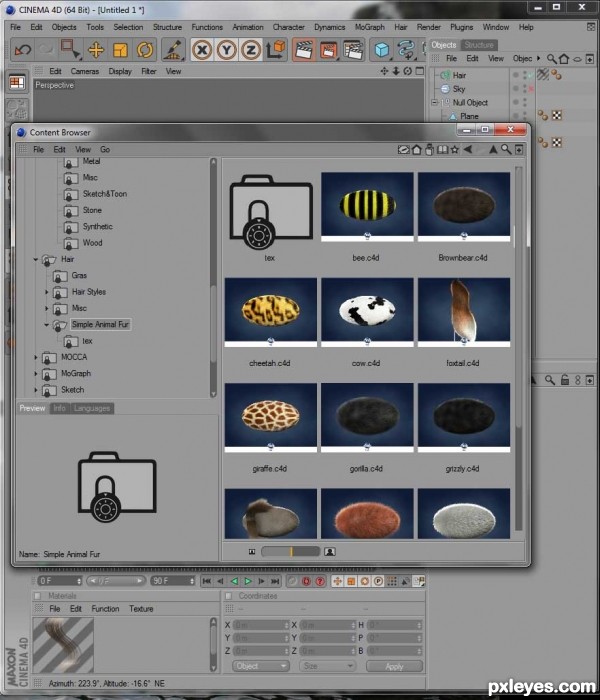The image size is (600, 700).
Task: Open the Go menu in Content Browser
Action: (105, 150)
